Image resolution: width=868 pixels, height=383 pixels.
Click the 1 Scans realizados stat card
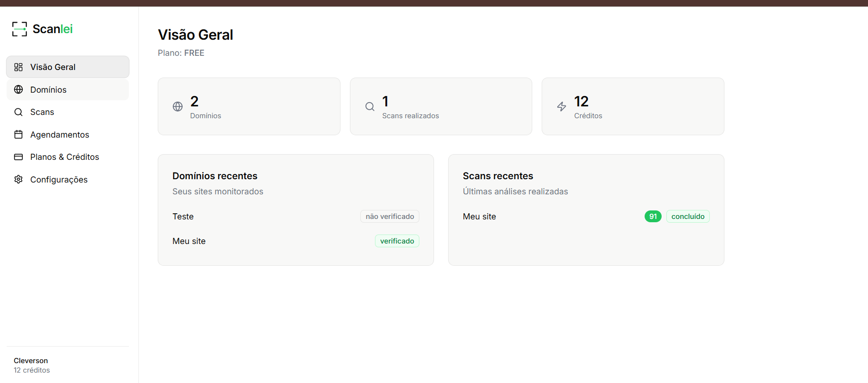coord(441,106)
